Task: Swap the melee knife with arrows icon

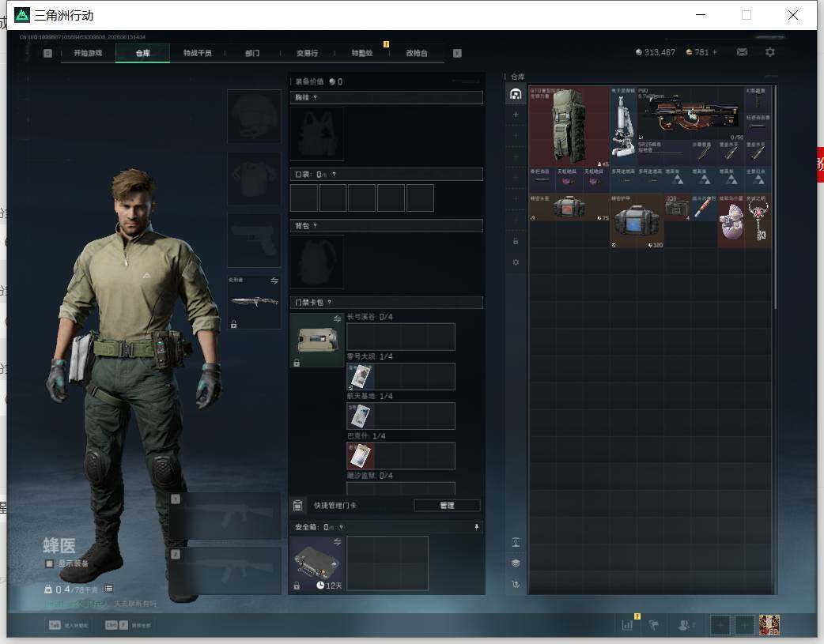Action: [x=274, y=281]
